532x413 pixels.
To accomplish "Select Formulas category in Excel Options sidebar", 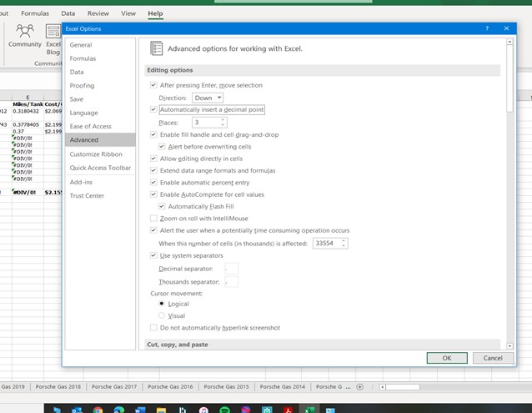I will point(100,58).
